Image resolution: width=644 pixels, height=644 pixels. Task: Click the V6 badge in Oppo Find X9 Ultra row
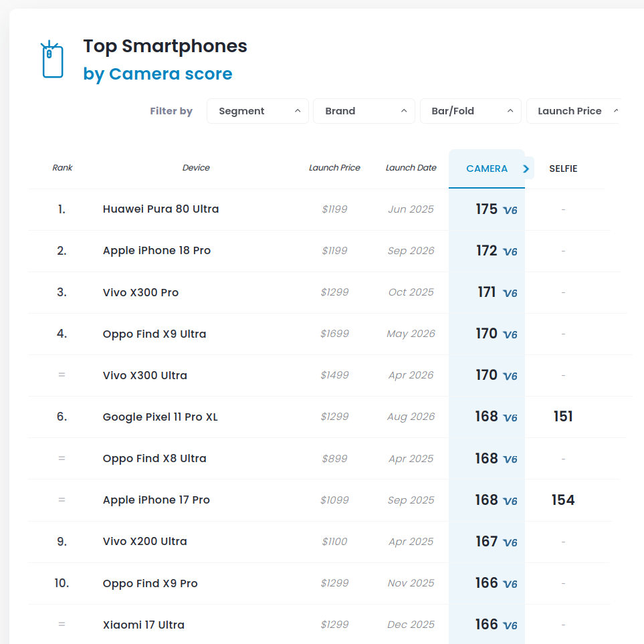(x=510, y=335)
